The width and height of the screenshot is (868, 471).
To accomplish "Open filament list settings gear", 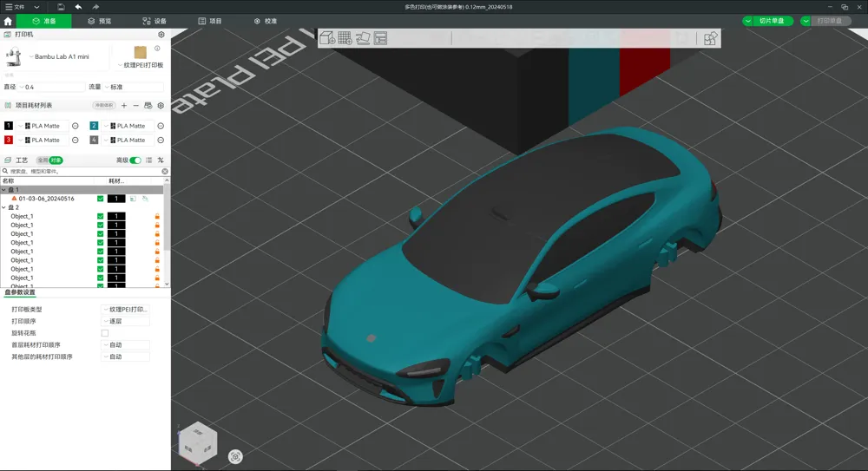I will point(161,105).
